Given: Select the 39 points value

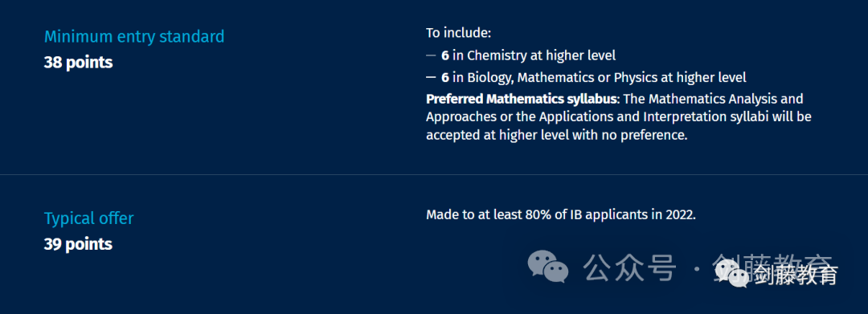Looking at the screenshot, I should pos(78,244).
